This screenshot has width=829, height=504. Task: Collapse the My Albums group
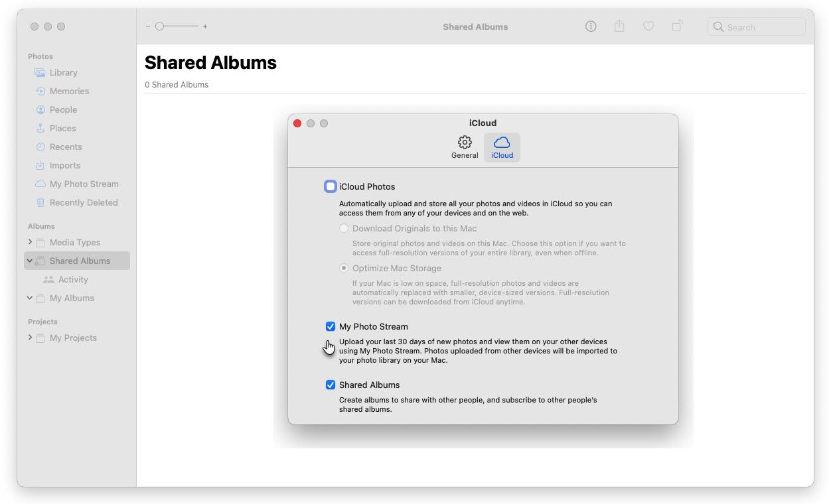click(x=30, y=298)
